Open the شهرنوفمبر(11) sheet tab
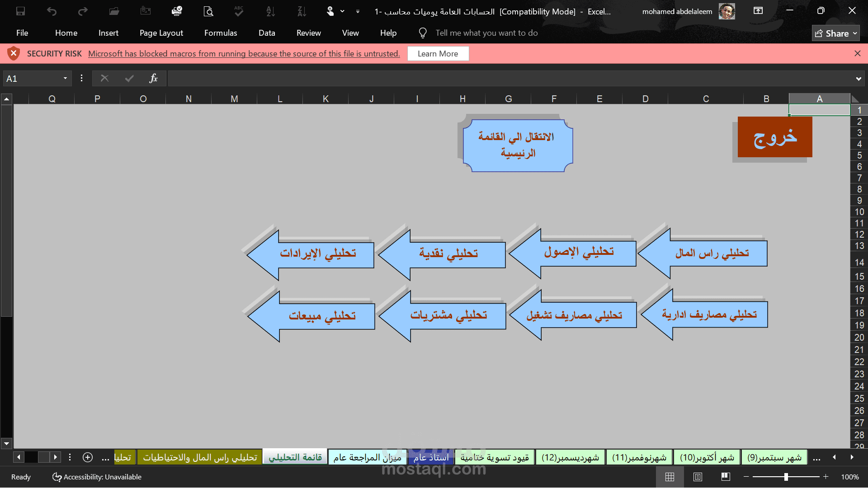Screen dimensions: 868x488 (x=639, y=458)
